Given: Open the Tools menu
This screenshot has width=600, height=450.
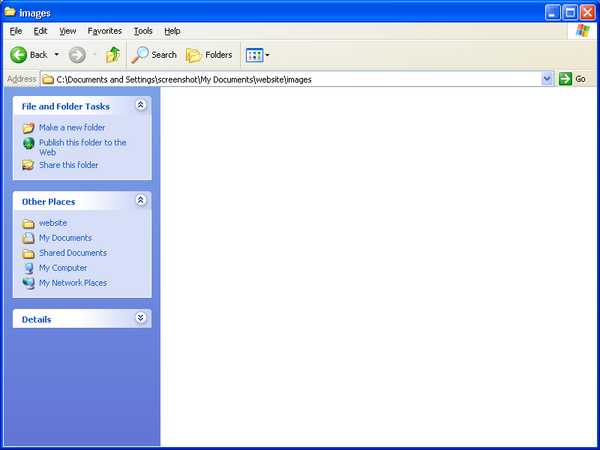Looking at the screenshot, I should point(143,31).
